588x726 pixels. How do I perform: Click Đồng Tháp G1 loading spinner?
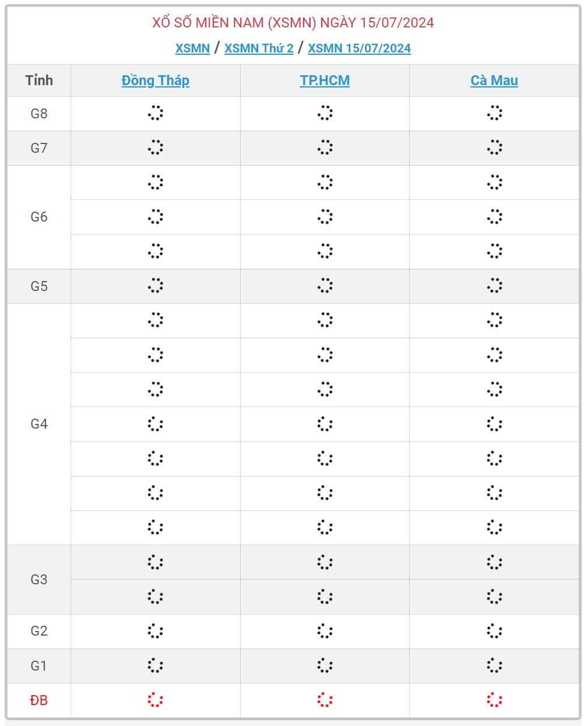coord(155,665)
